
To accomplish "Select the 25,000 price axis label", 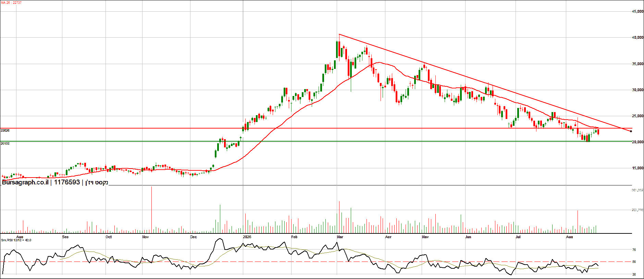I will [637, 116].
